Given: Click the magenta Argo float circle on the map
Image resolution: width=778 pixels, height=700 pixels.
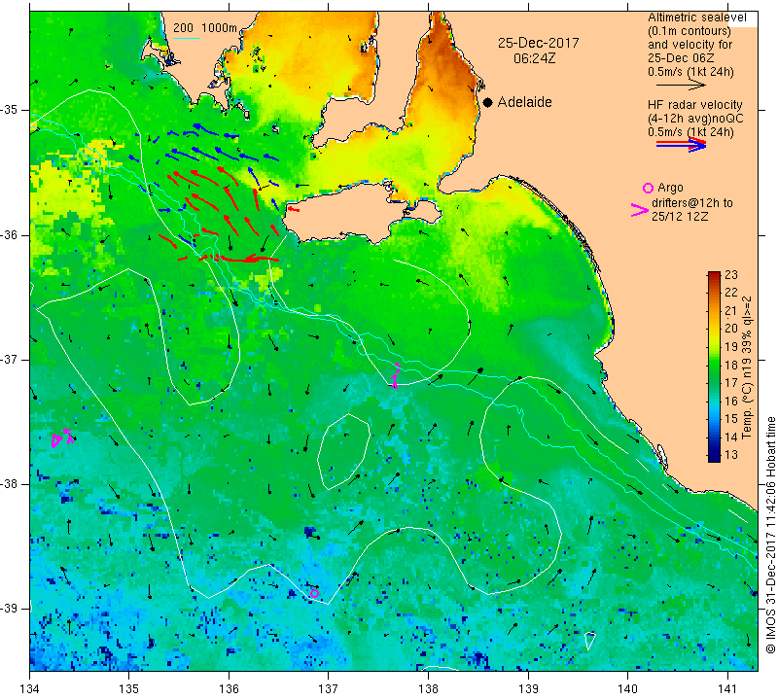Looking at the screenshot, I should tap(314, 593).
